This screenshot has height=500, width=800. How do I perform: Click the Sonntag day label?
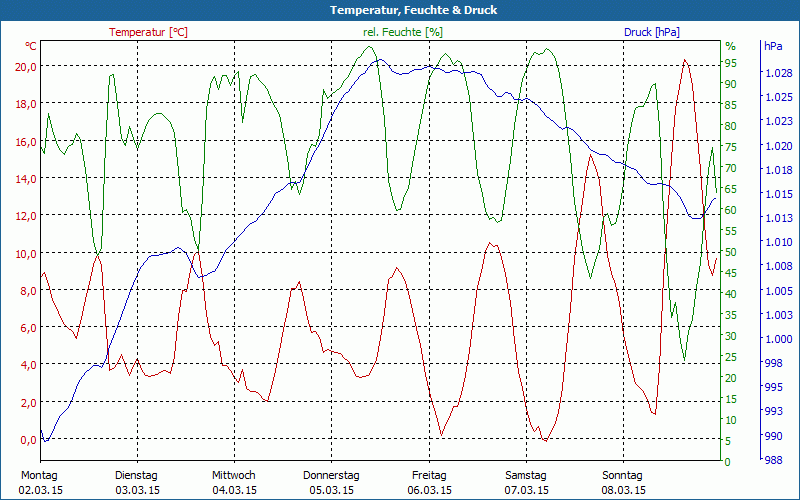624,475
